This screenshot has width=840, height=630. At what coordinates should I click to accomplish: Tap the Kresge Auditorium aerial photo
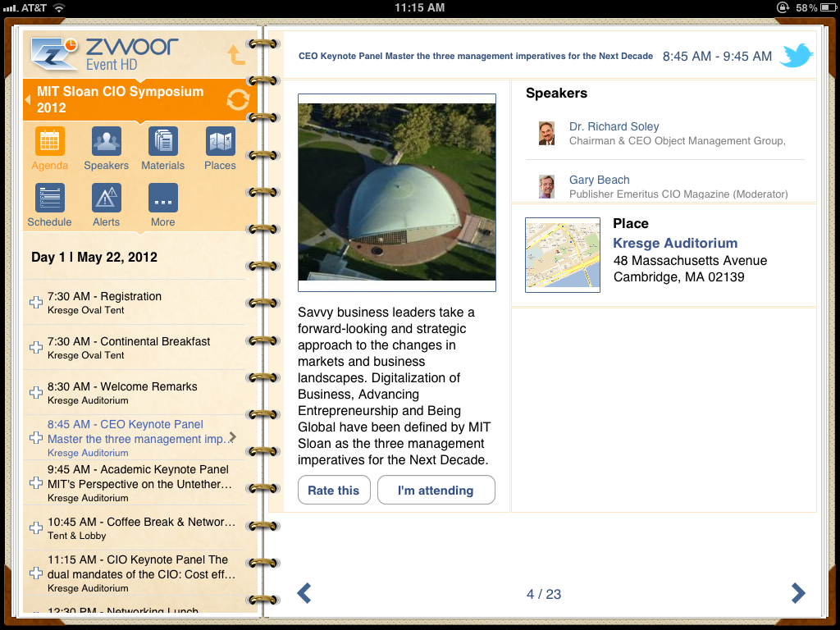pyautogui.click(x=397, y=192)
